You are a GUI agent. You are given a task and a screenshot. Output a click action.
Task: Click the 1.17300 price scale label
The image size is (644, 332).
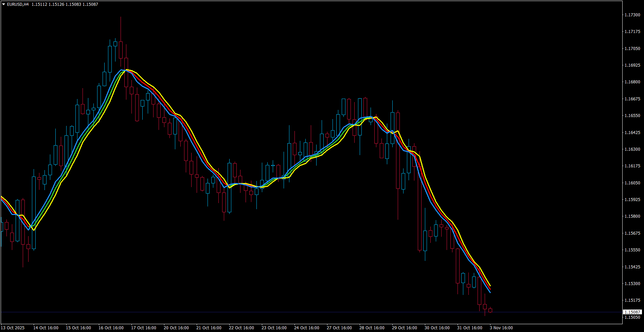pos(632,15)
